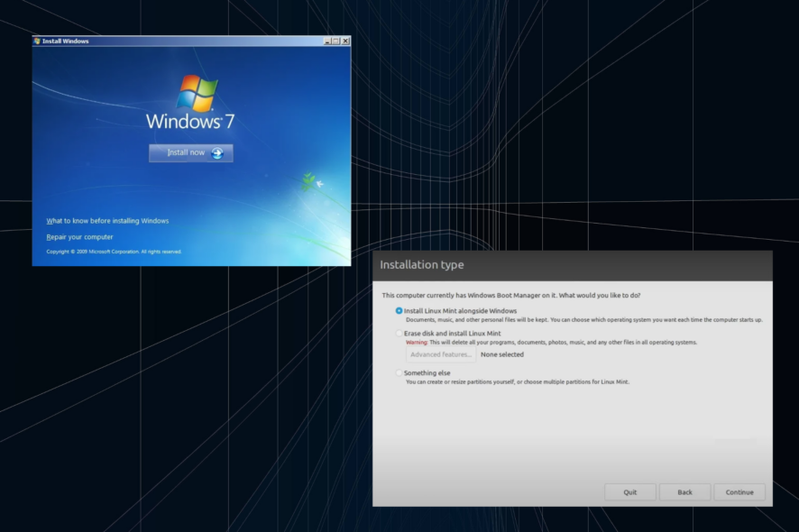Click Continue in the Linux Mint installer
This screenshot has width=799, height=532.
click(739, 492)
